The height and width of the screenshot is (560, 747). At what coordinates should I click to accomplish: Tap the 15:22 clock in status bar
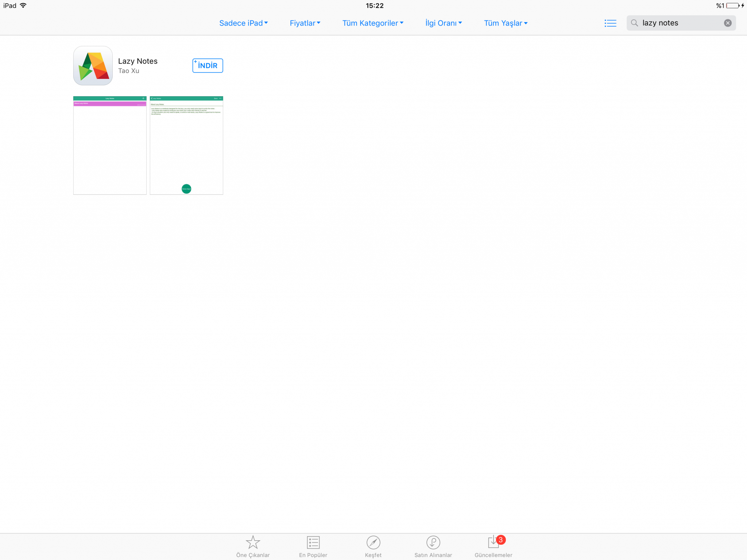[375, 5]
